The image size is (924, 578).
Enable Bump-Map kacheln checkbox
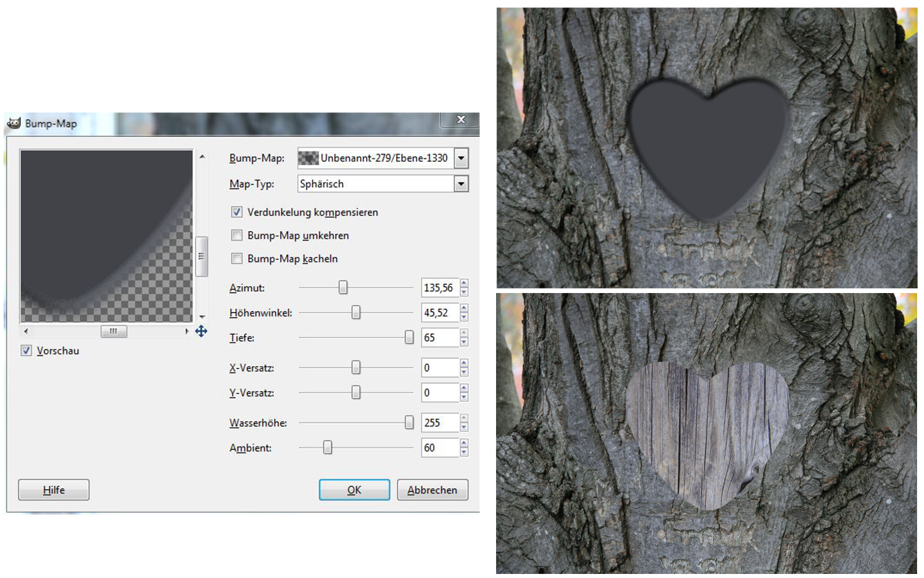point(237,258)
